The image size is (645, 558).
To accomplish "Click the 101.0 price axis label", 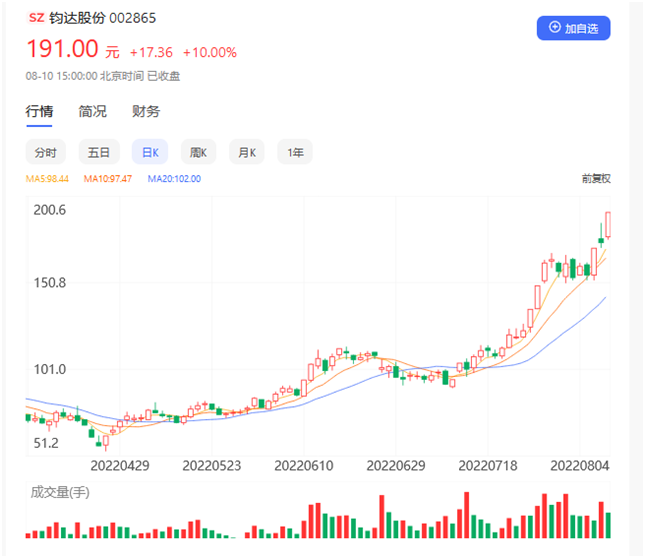I will point(49,369).
